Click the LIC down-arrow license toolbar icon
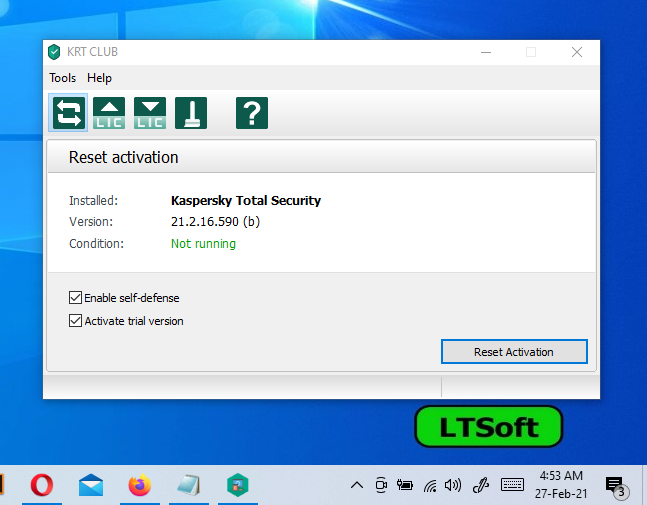Viewport: 647px width, 505px height. click(x=150, y=113)
